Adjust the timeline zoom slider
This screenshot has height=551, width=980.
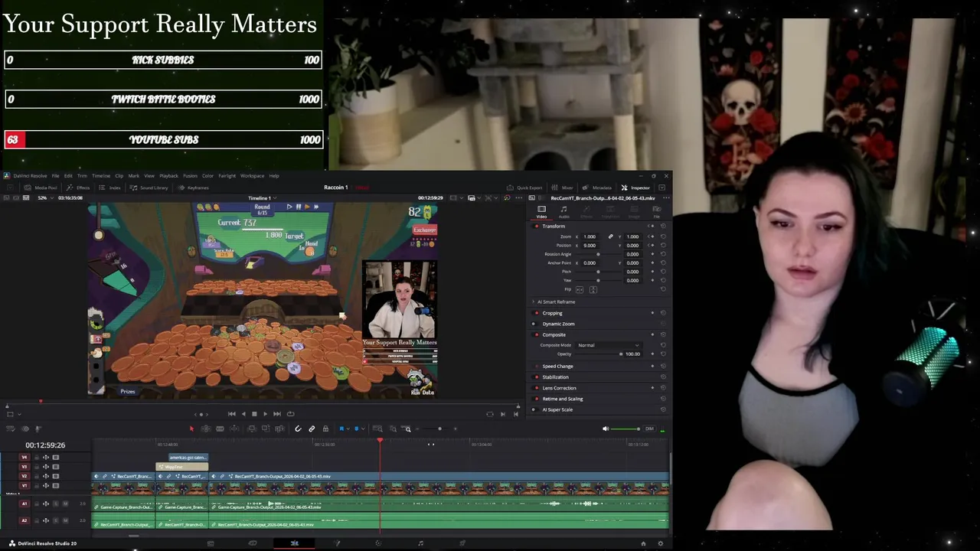439,429
